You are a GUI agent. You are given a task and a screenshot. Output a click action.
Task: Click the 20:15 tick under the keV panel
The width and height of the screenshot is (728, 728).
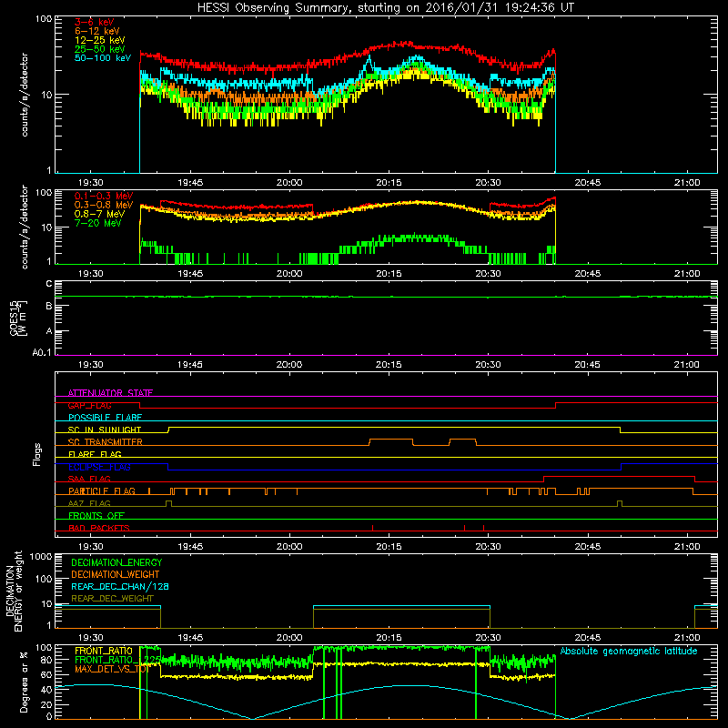(389, 183)
